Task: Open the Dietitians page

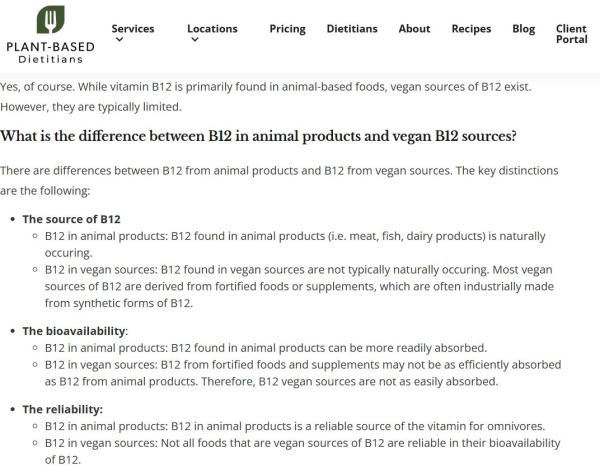Action: coord(352,29)
